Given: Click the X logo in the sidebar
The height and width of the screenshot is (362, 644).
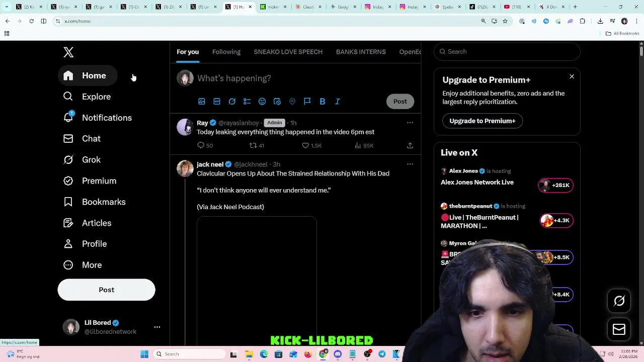Looking at the screenshot, I should tap(68, 52).
